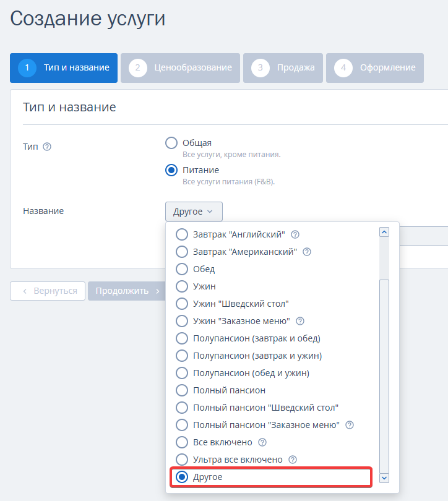Select the Общая service type radio
Viewport: 448px width, 501px height.
tap(171, 143)
